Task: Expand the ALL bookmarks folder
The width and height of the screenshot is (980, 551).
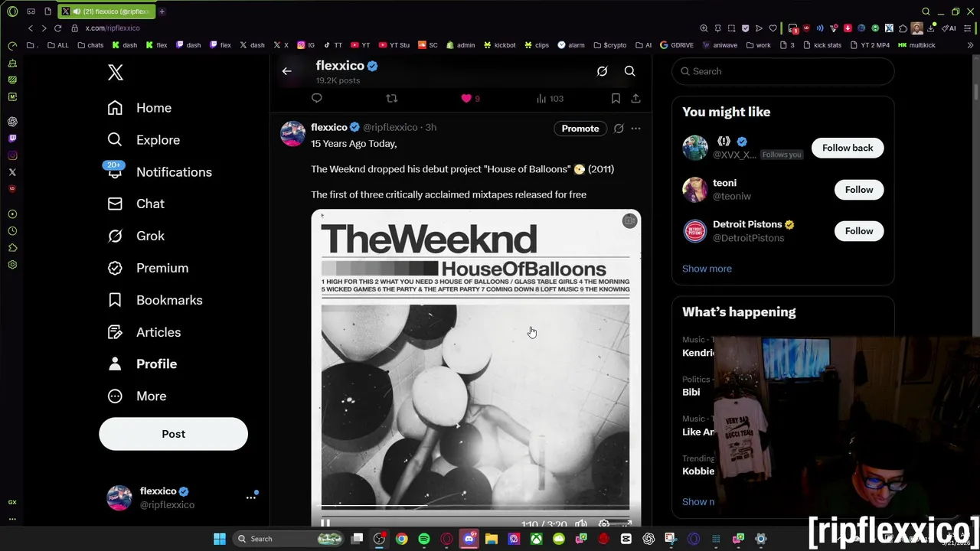Action: click(x=58, y=45)
